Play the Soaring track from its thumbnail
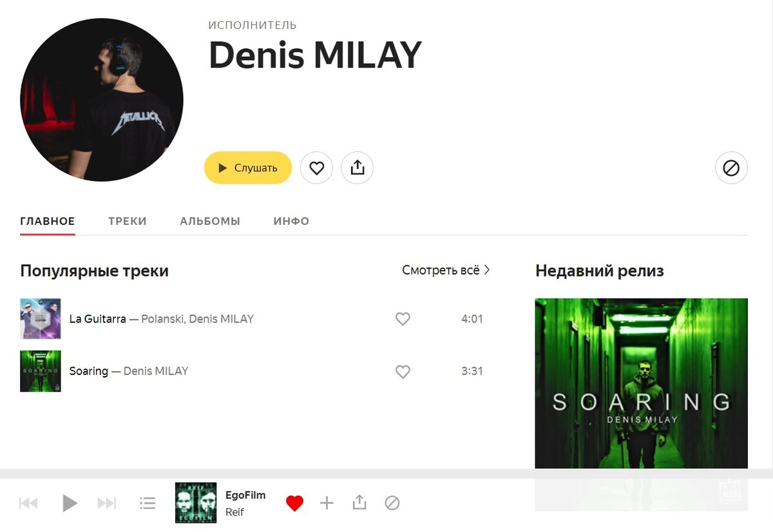The width and height of the screenshot is (773, 532). [41, 371]
